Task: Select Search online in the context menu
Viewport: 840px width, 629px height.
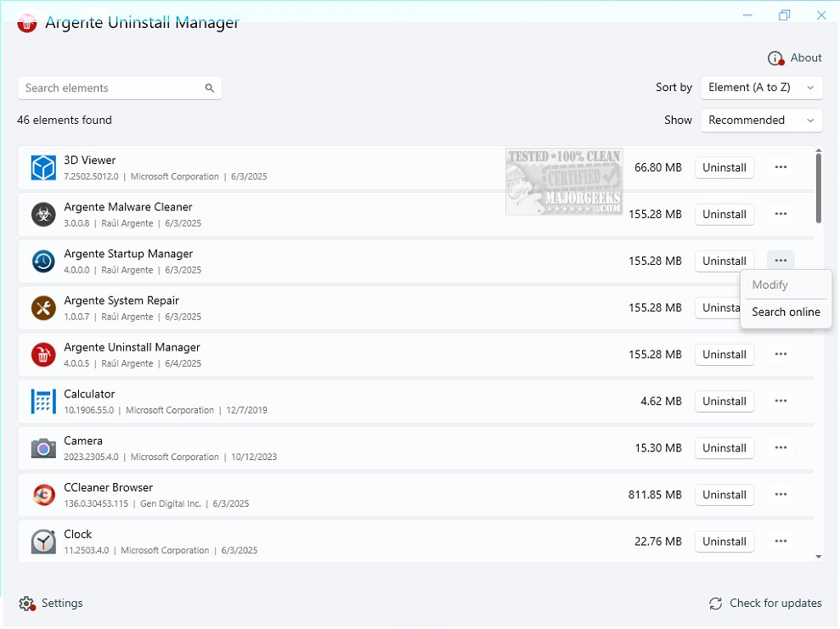Action: [785, 312]
